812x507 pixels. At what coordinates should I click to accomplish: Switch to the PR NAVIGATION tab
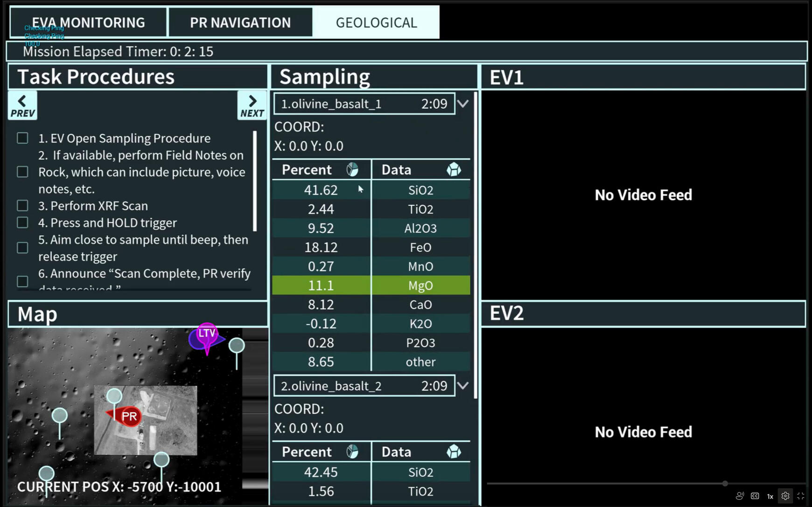click(240, 22)
